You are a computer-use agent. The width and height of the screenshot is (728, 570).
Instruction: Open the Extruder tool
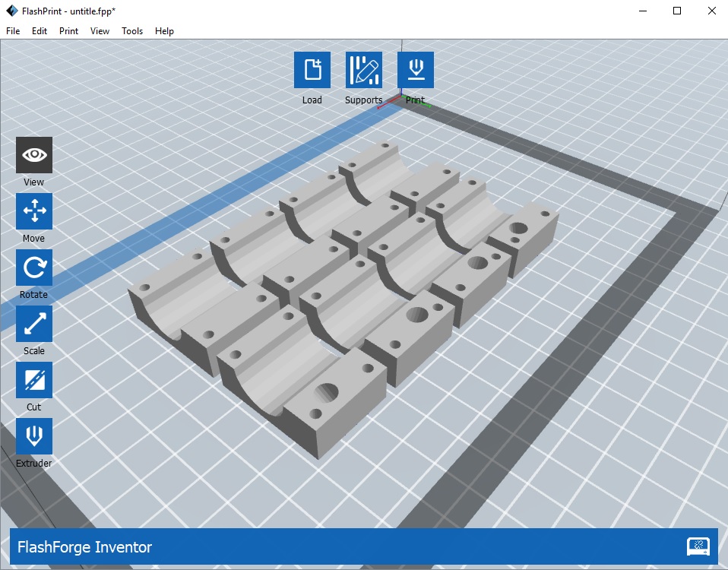[x=34, y=435]
